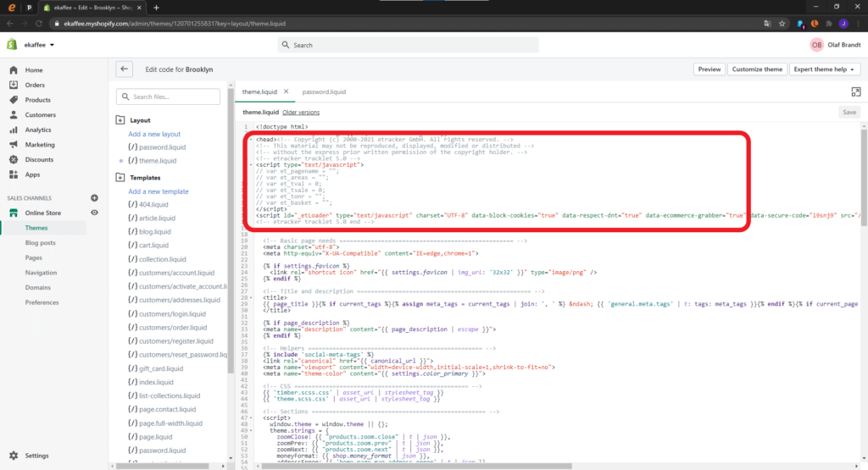Viewport: 868px width, 470px height.
Task: Open Expert theme help dropdown
Action: pos(824,69)
